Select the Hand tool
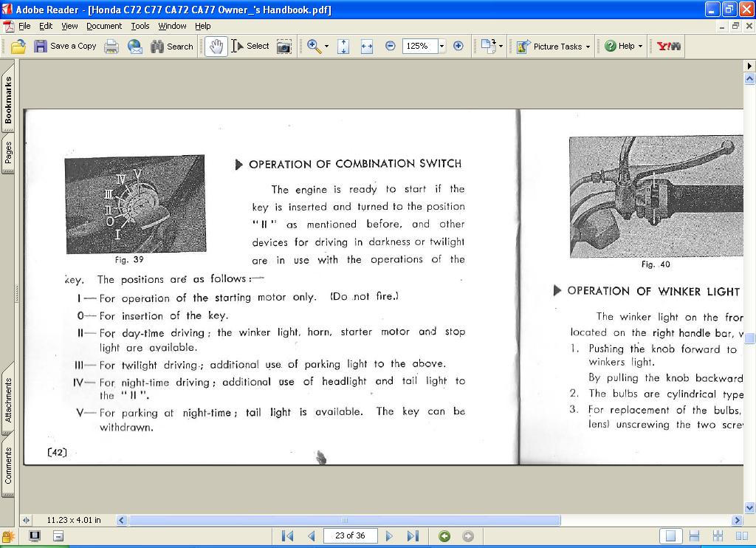The width and height of the screenshot is (756, 548). (x=216, y=47)
